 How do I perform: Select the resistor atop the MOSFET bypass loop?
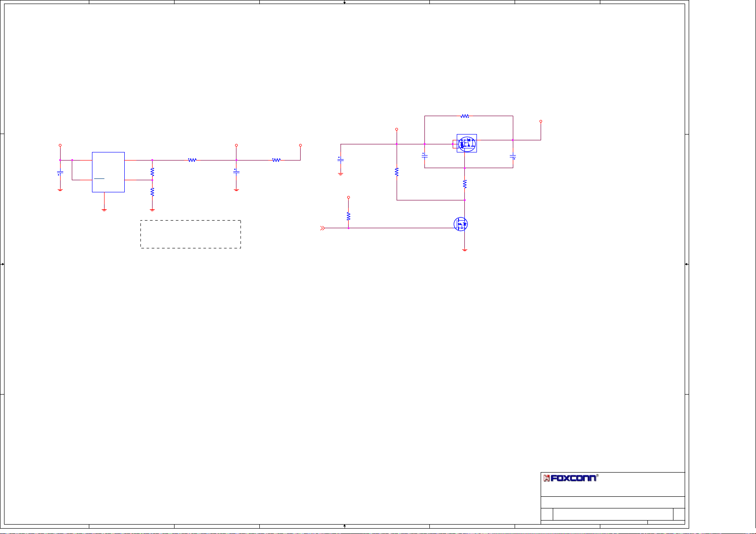(465, 116)
